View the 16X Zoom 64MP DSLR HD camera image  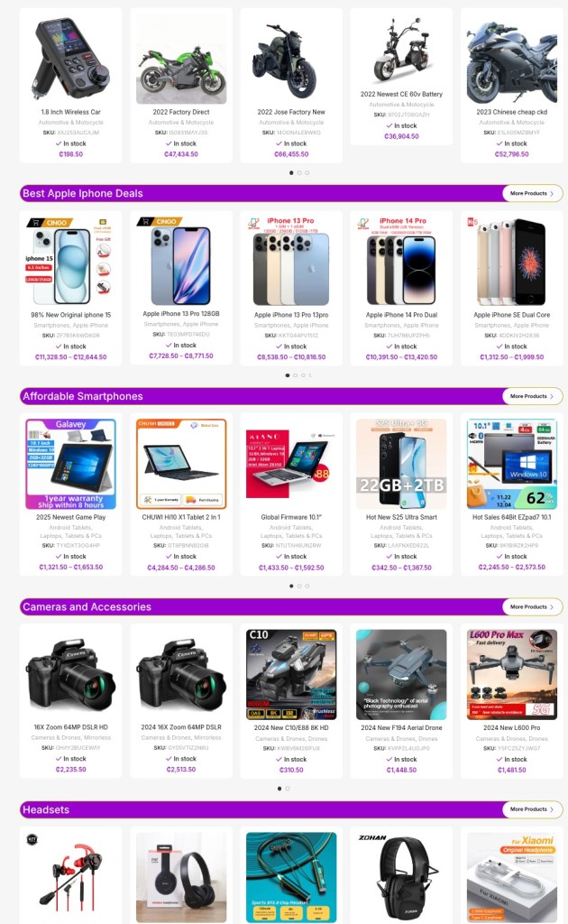pos(70,675)
